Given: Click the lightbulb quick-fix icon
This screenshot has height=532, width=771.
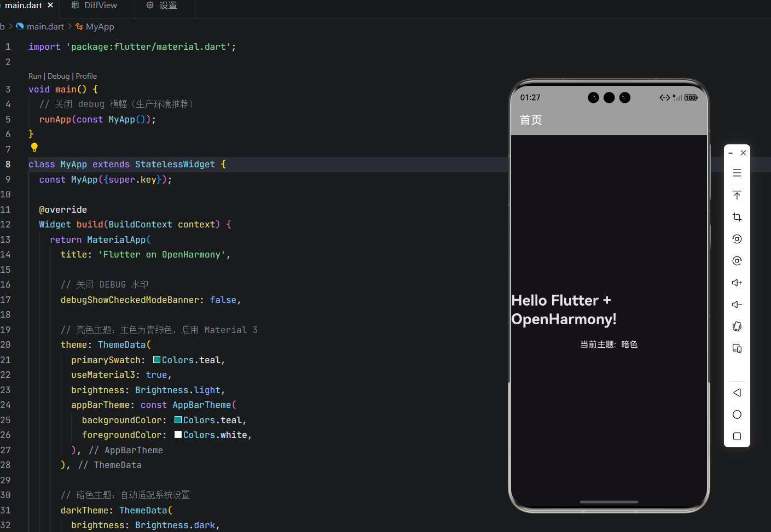Looking at the screenshot, I should [34, 147].
